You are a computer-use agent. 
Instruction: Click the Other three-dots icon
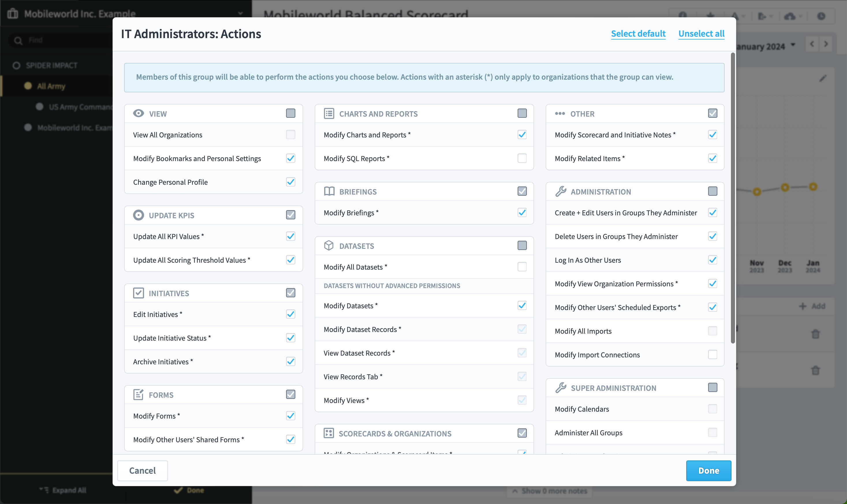click(x=560, y=113)
